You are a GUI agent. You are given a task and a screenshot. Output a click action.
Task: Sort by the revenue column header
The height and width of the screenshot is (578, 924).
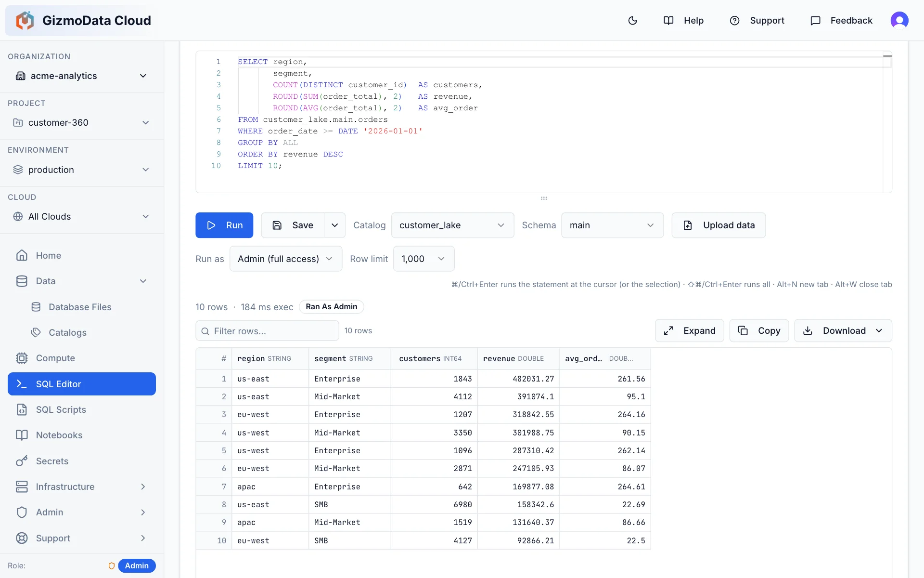(x=518, y=358)
